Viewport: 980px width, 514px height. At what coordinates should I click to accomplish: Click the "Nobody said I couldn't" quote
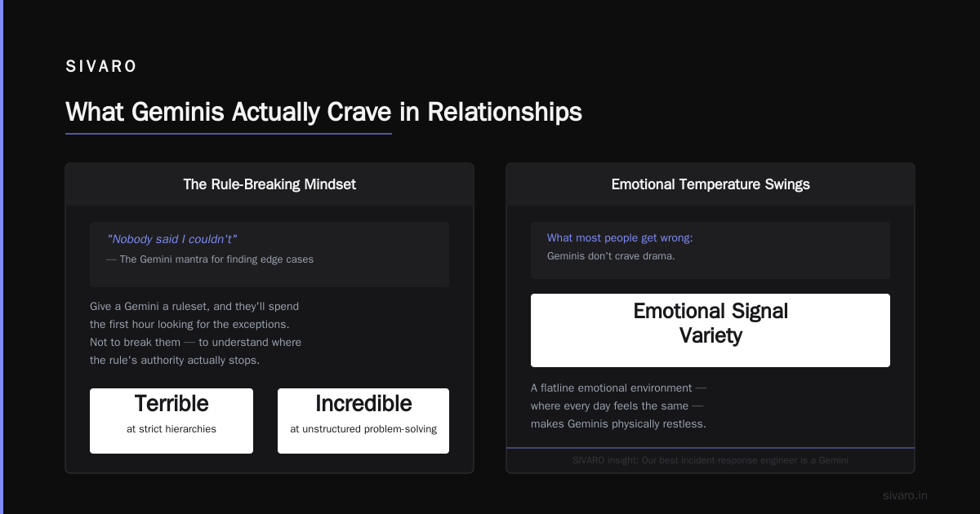click(x=171, y=239)
